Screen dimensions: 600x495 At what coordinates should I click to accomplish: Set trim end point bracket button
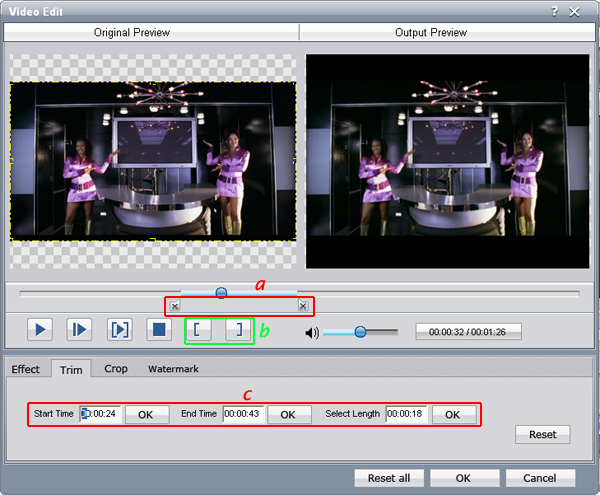pyautogui.click(x=238, y=330)
